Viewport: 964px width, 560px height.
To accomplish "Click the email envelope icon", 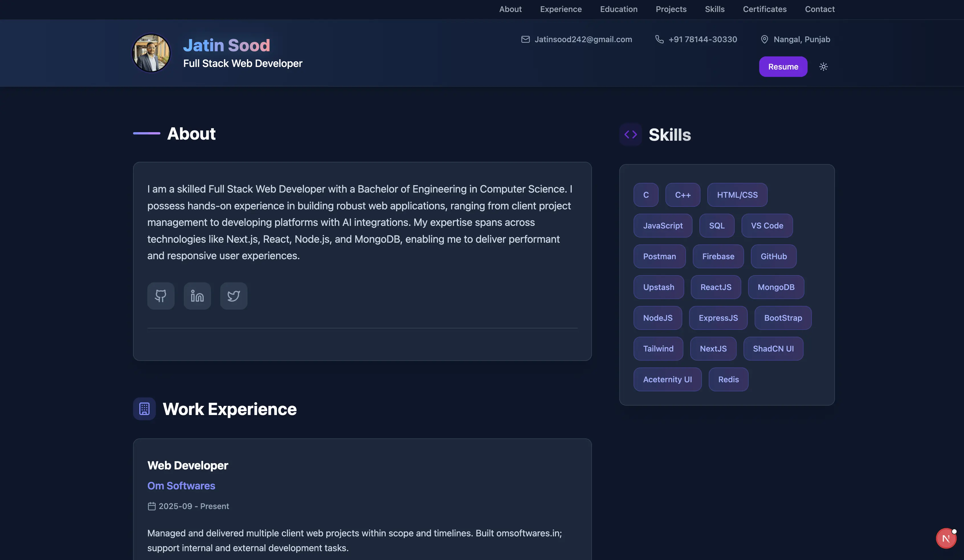I will (525, 39).
